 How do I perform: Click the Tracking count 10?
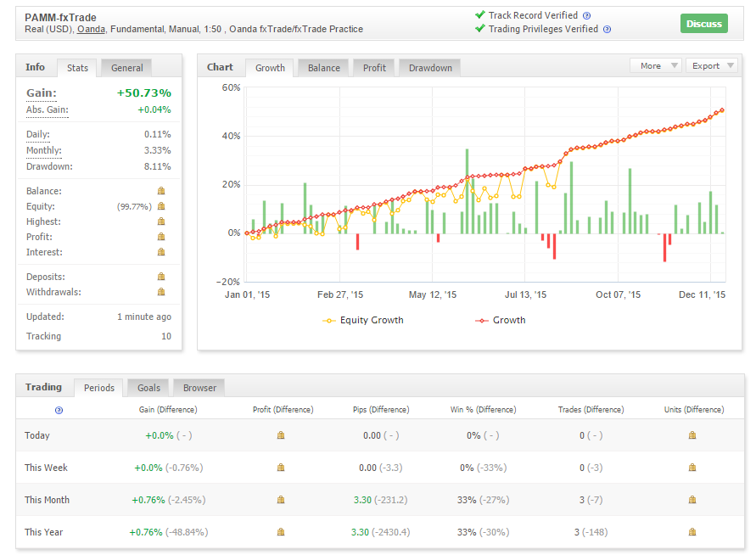(166, 336)
